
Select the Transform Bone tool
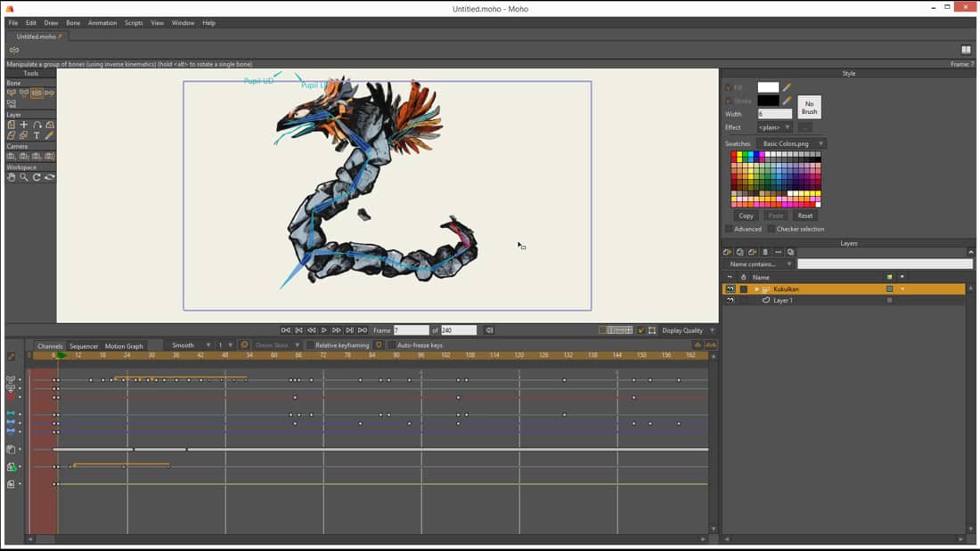(24, 93)
